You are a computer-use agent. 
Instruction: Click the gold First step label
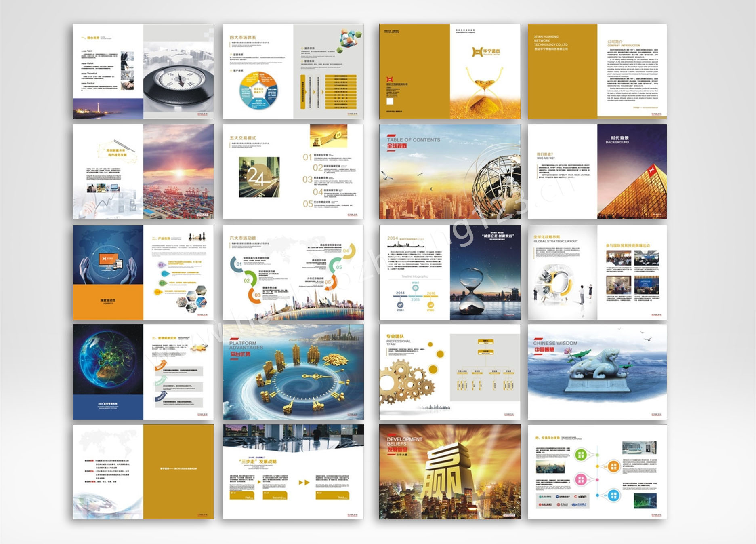click(242, 496)
